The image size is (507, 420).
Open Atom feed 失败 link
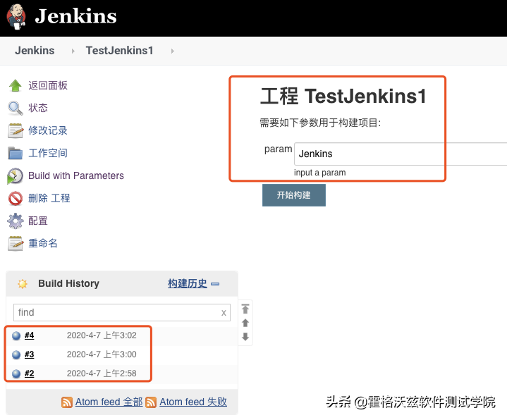193,402
